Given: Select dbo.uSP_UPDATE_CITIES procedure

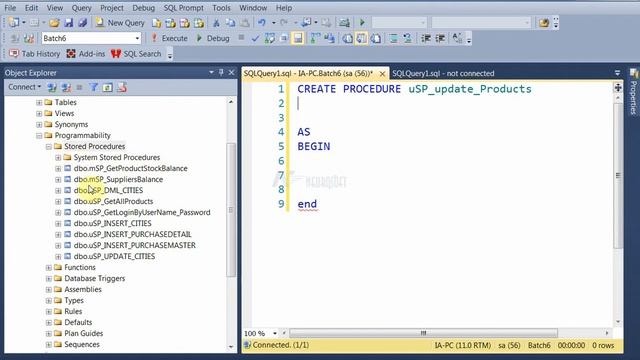Looking at the screenshot, I should 114,256.
